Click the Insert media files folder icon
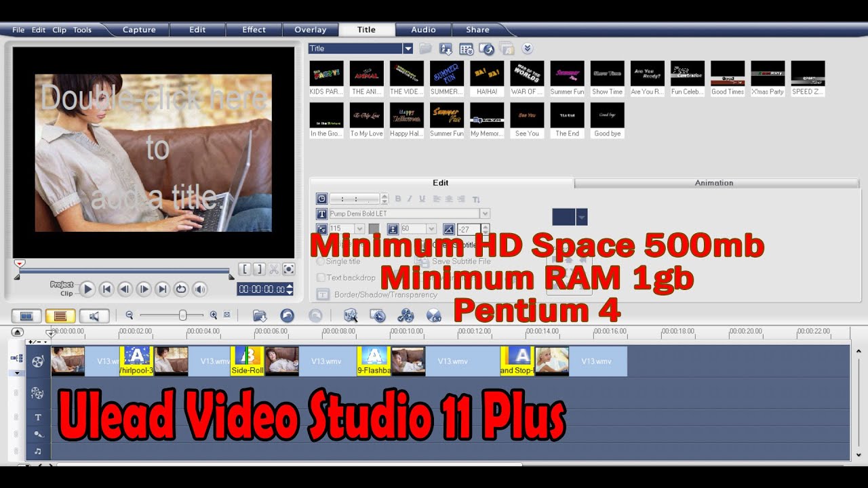 (259, 316)
